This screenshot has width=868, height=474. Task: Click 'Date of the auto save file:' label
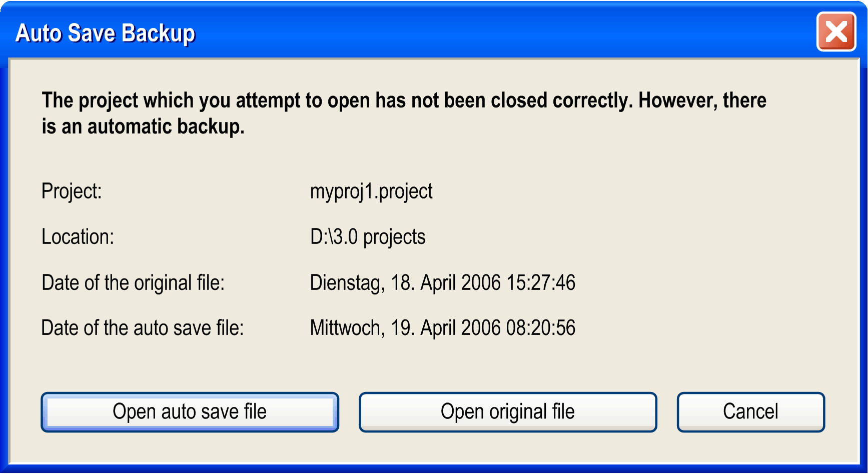coord(143,328)
